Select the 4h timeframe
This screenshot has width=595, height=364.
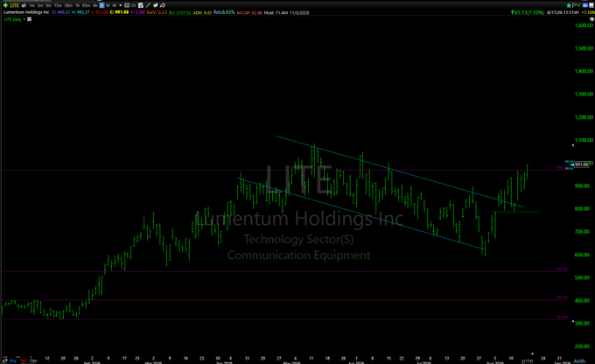pos(95,5)
